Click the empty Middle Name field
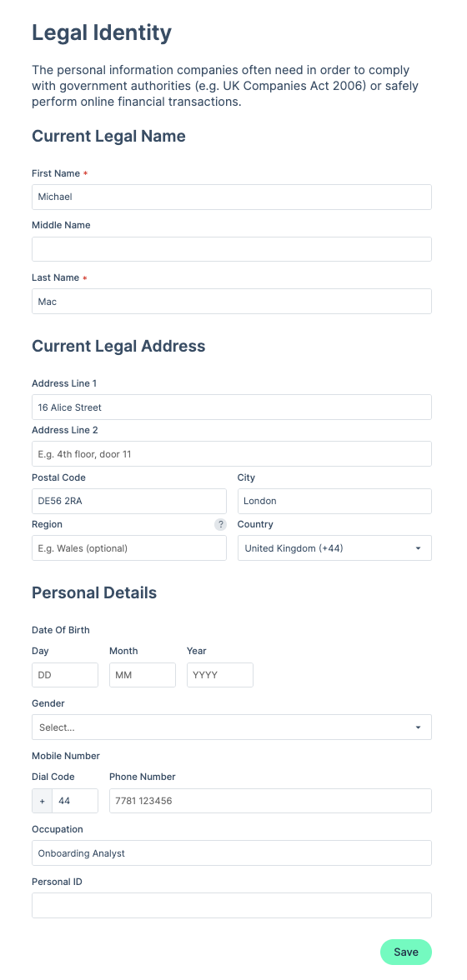 pyautogui.click(x=231, y=248)
